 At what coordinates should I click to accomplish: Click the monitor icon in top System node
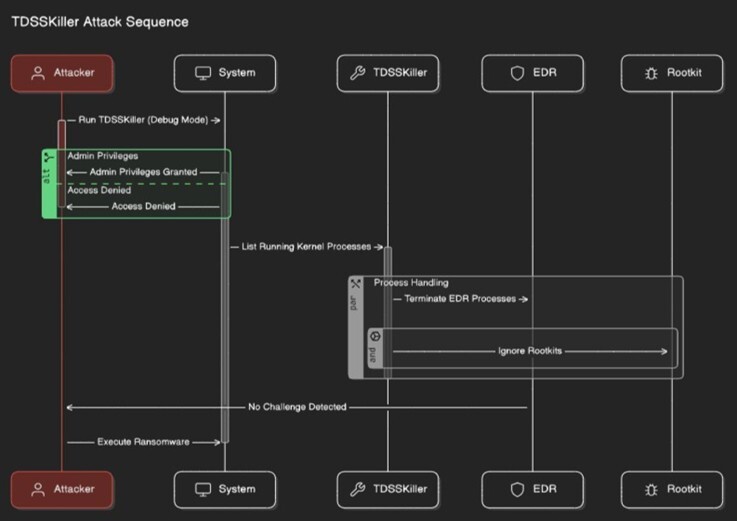tap(203, 73)
